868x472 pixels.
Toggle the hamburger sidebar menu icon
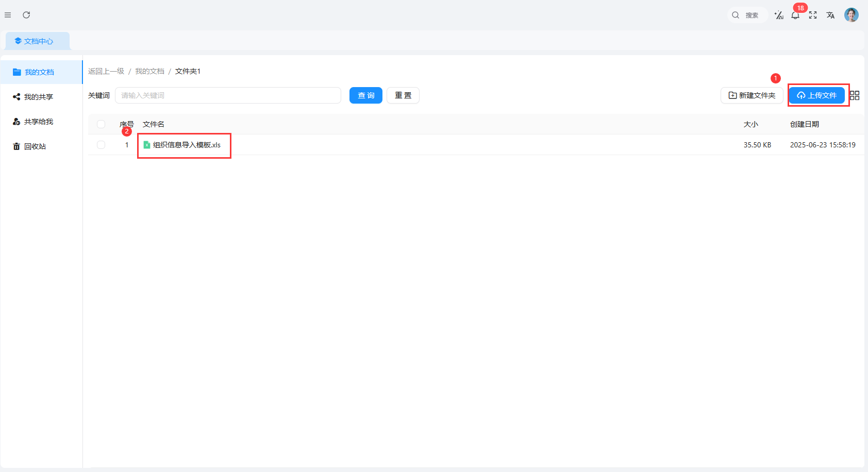point(8,15)
